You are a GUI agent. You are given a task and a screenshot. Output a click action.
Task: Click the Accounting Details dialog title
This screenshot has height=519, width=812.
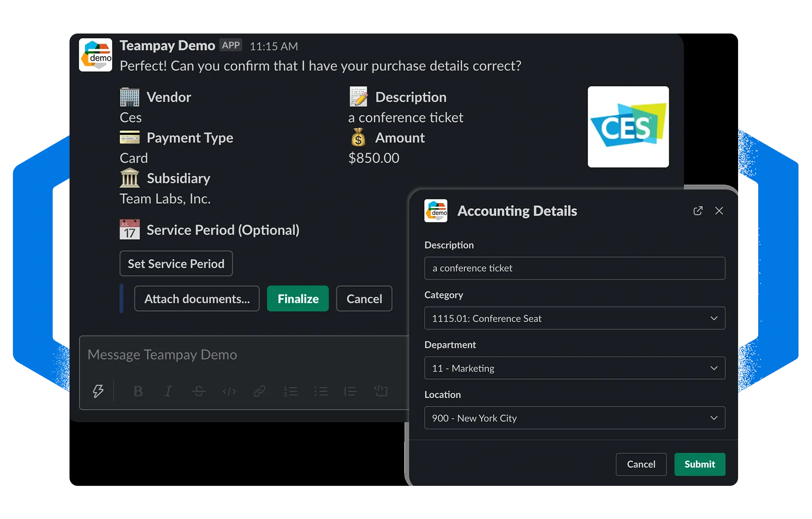517,211
